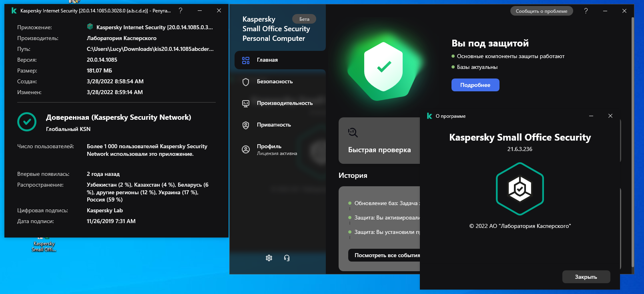This screenshot has width=644, height=294.
Task: Close the О программе dialog with X
Action: pos(610,116)
